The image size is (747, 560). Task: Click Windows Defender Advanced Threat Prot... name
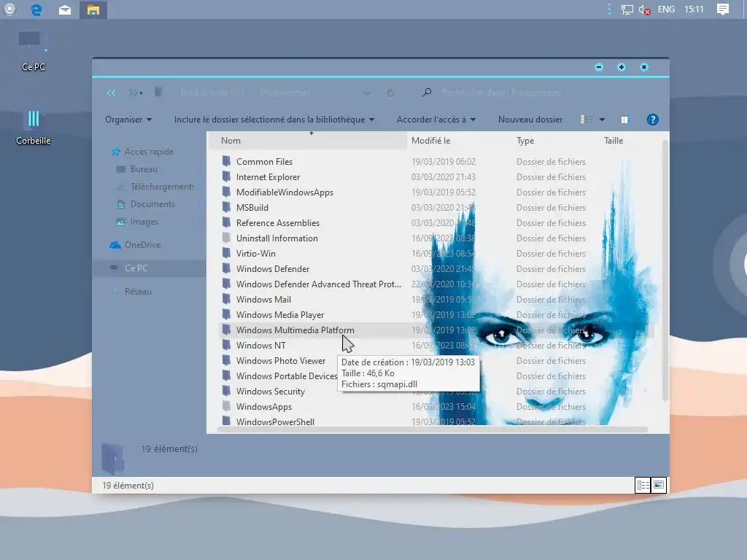point(319,284)
